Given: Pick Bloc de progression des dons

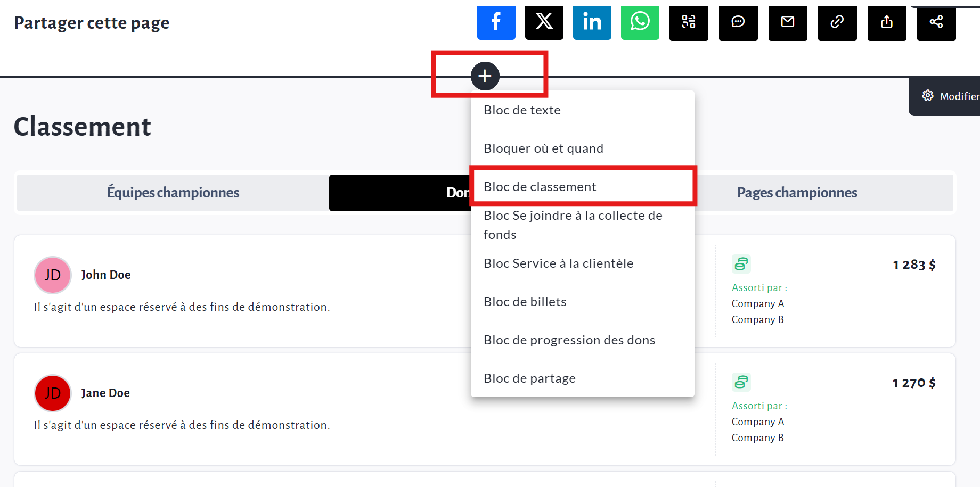Looking at the screenshot, I should tap(569, 340).
